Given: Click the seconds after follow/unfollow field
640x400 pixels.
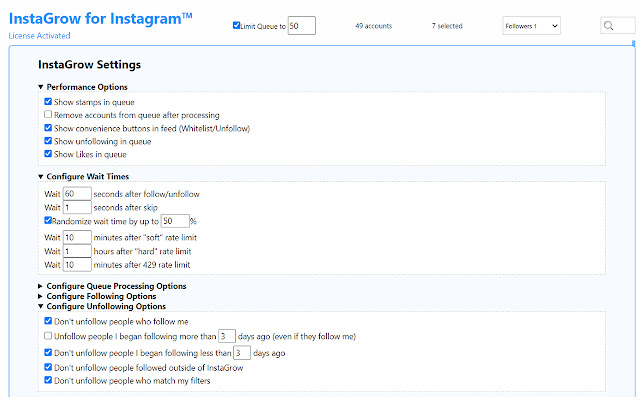Looking at the screenshot, I should point(77,193).
